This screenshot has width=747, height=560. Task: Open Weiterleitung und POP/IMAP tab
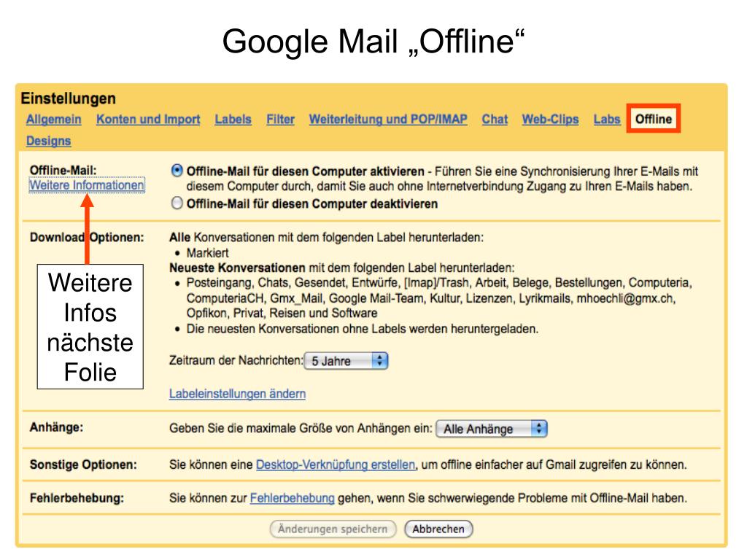pos(388,119)
